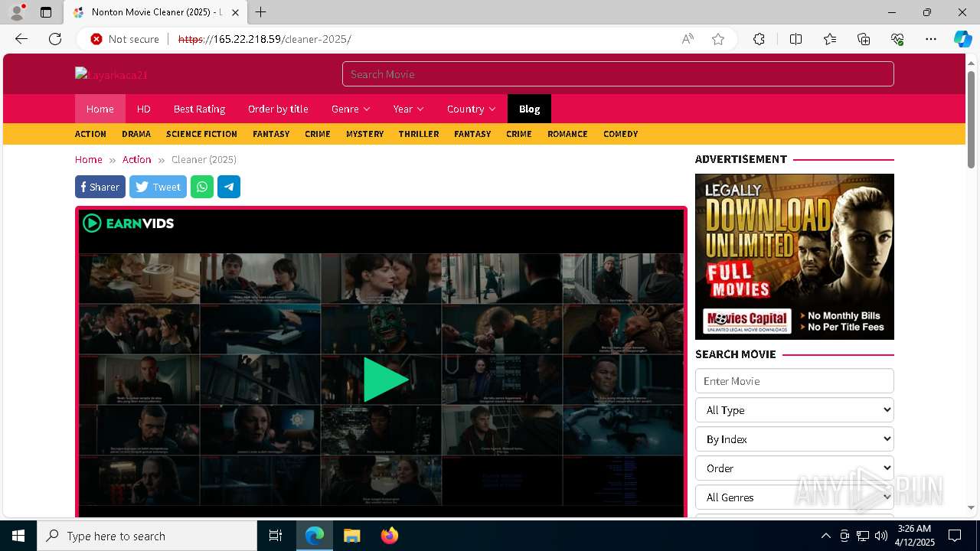This screenshot has width=980, height=551.
Task: Toggle Split screen view
Action: [x=795, y=39]
